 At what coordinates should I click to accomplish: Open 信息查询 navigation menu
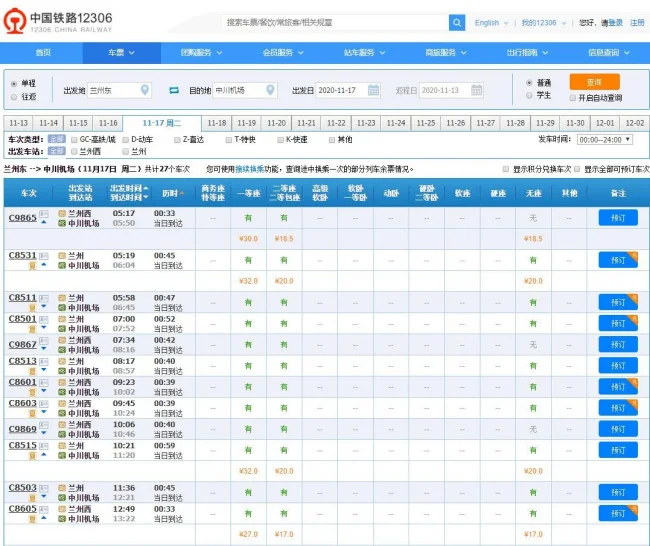tap(609, 53)
